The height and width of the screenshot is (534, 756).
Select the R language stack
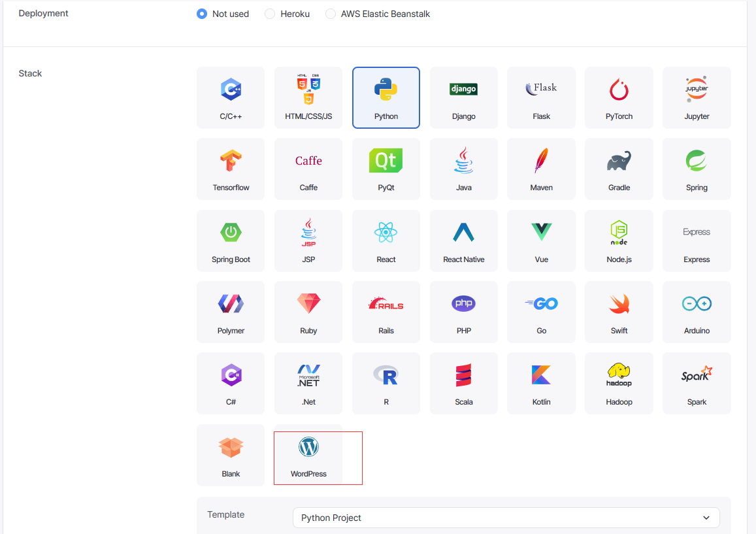tap(386, 384)
